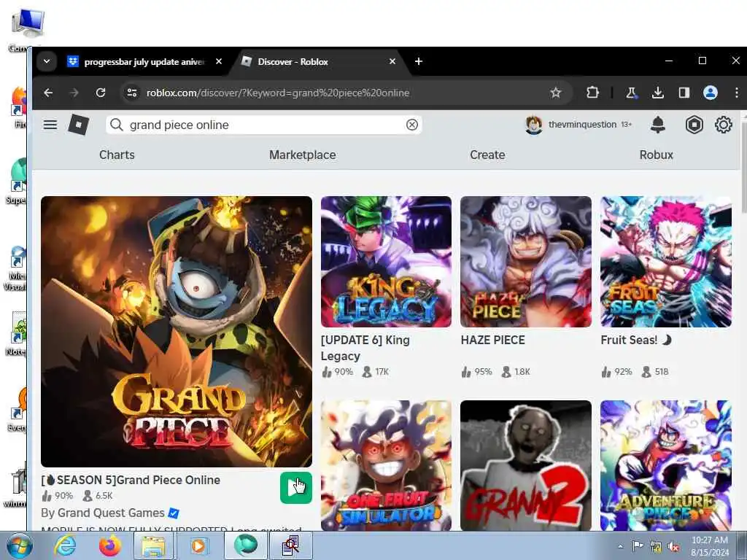This screenshot has width=747, height=560.
Task: Open thevminquestion profile name
Action: (x=582, y=124)
